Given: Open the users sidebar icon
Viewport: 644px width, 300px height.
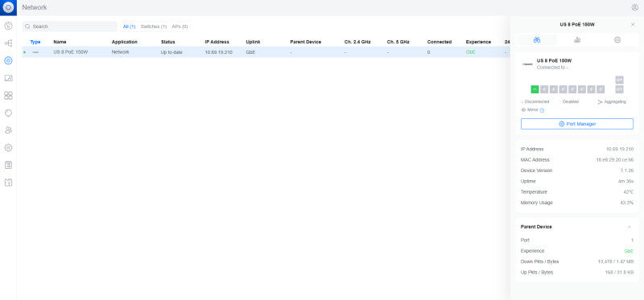Looking at the screenshot, I should (x=8, y=130).
